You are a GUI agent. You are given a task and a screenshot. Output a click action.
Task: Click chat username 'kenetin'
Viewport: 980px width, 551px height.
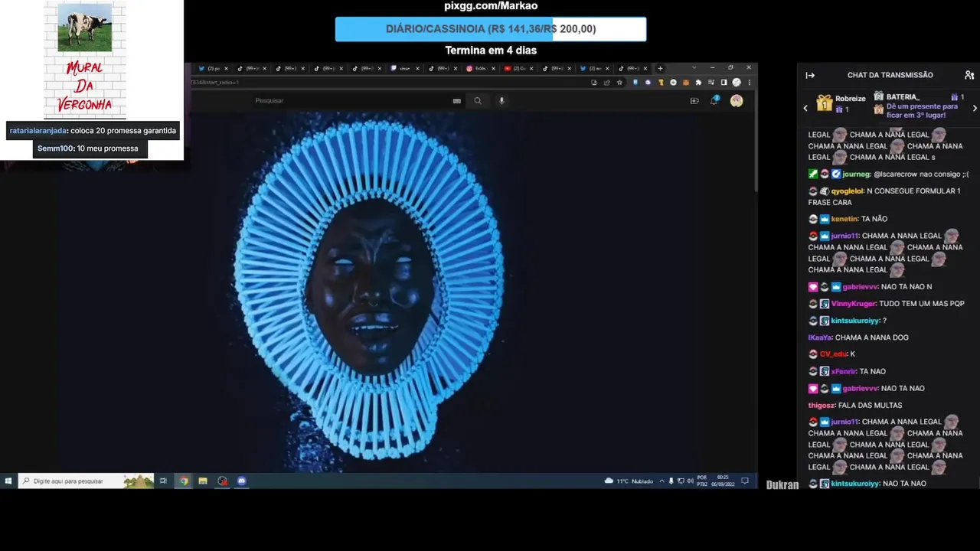pyautogui.click(x=844, y=219)
